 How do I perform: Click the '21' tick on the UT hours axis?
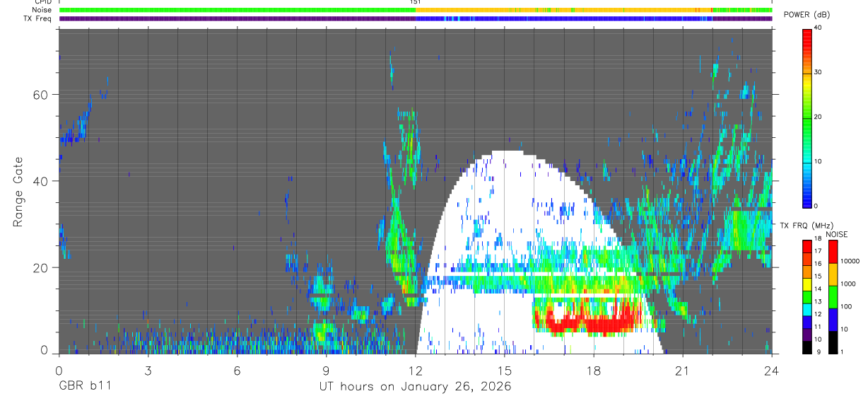point(682,370)
